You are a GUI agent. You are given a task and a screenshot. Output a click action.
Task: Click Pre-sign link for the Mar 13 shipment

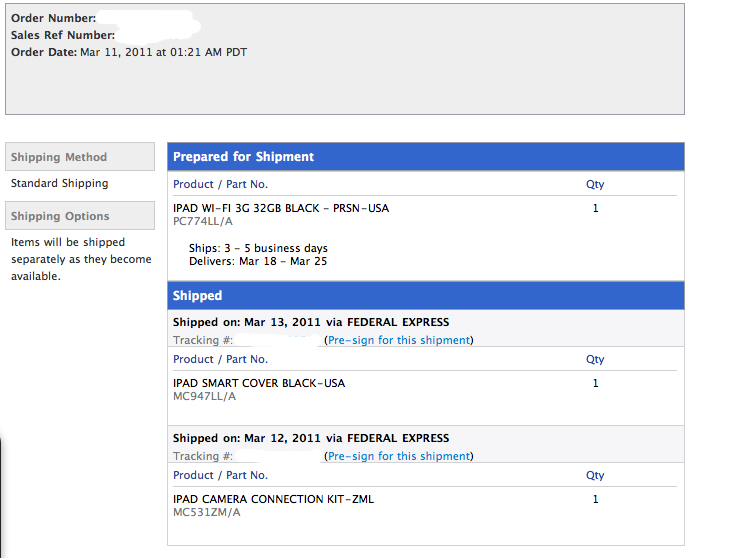(x=398, y=340)
